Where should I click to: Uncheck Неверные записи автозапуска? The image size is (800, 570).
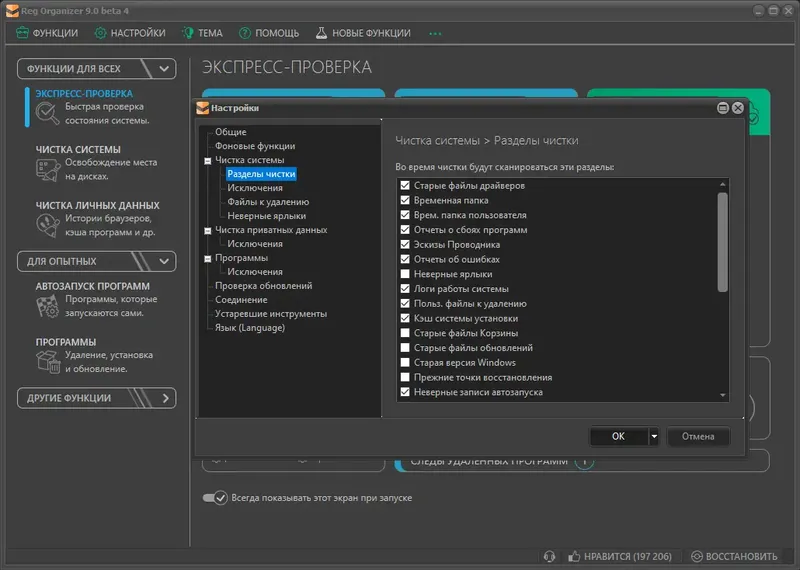[x=405, y=392]
